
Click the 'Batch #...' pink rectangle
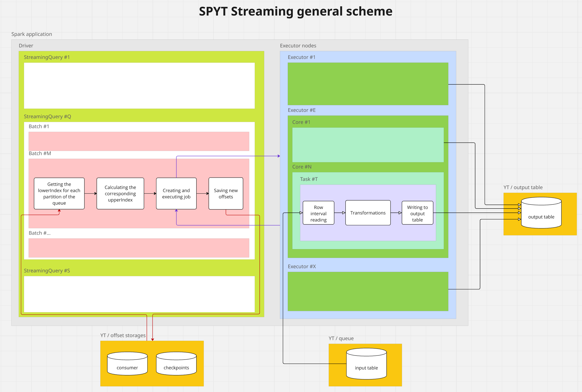point(139,248)
